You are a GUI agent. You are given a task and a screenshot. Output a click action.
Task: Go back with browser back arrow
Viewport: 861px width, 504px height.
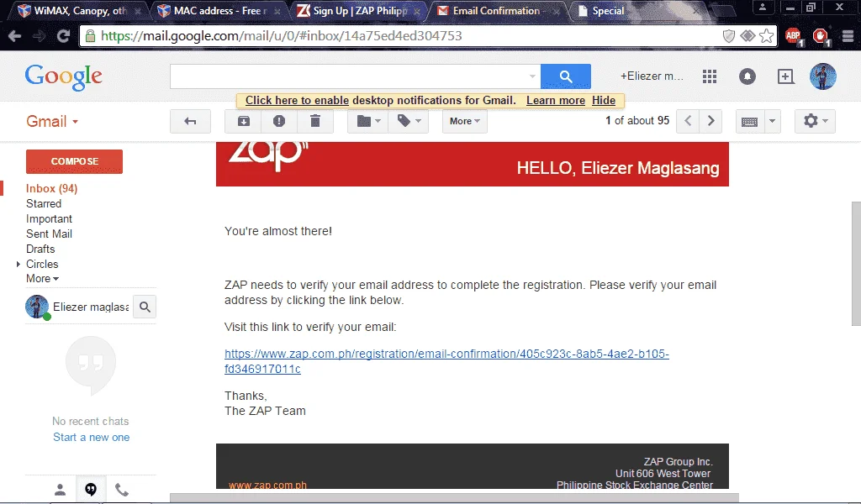coord(15,36)
